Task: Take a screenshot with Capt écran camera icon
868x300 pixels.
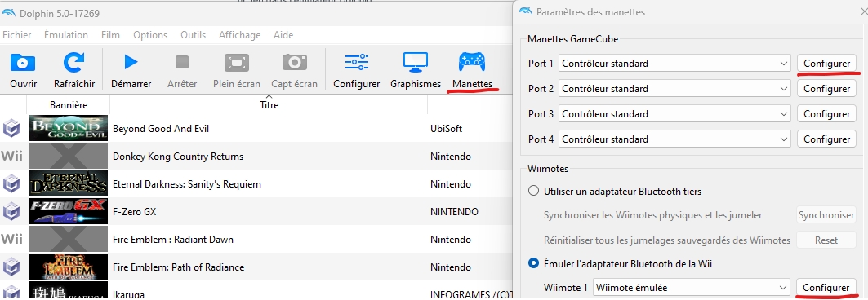Action: coord(295,62)
